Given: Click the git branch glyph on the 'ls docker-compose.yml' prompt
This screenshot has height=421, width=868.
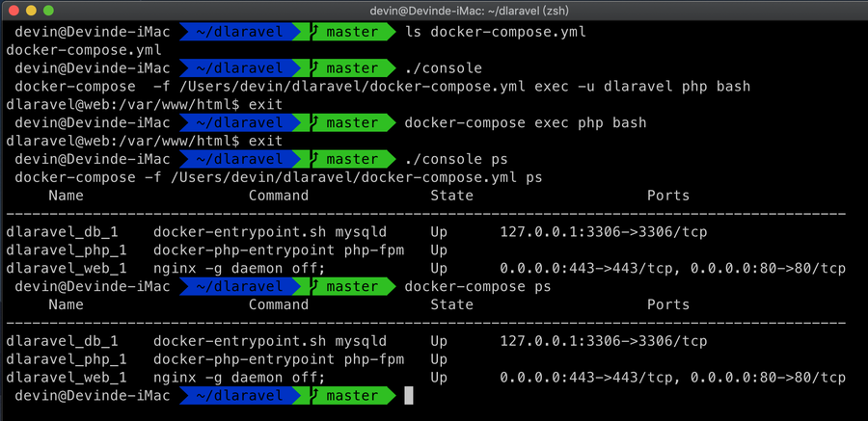Looking at the screenshot, I should [315, 32].
